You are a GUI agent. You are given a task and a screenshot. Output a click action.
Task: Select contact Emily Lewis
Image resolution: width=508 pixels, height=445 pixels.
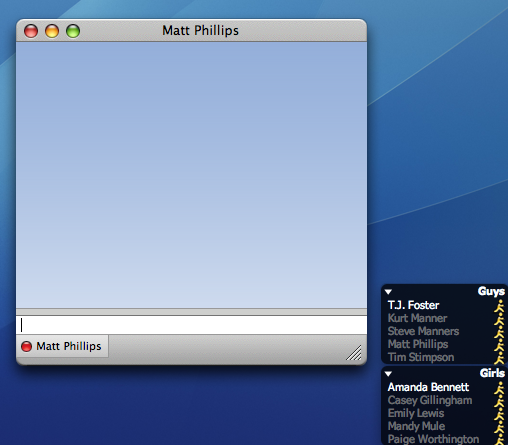[x=416, y=413]
